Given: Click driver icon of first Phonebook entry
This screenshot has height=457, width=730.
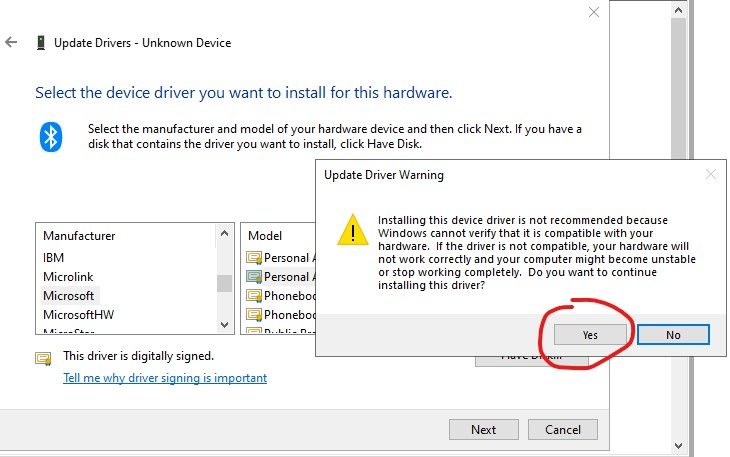Looking at the screenshot, I should pos(254,296).
